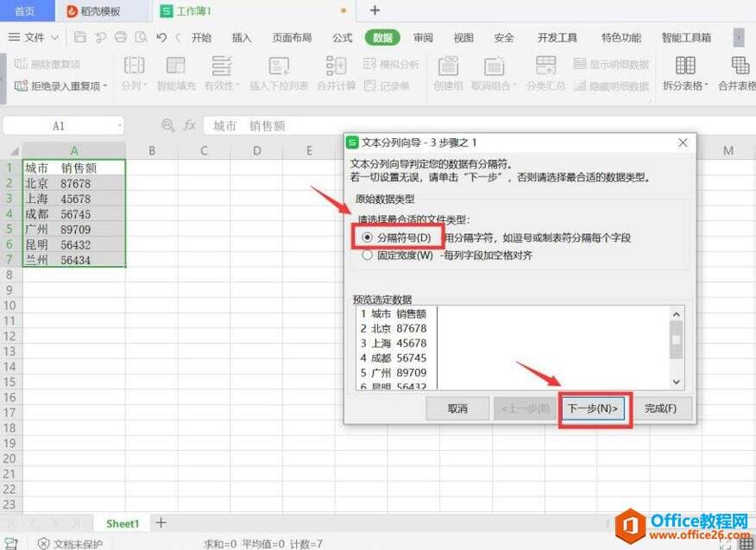
Task: Click the 有效性 data validation icon
Action: (x=222, y=65)
